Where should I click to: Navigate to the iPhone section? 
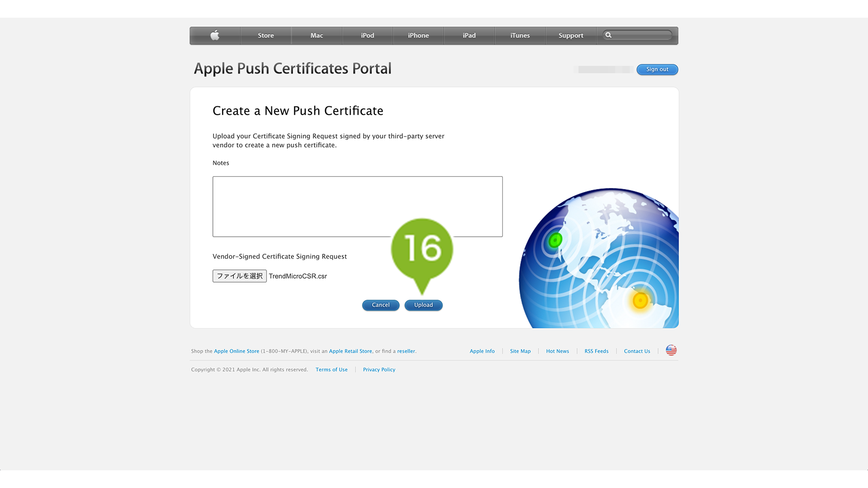pyautogui.click(x=418, y=36)
